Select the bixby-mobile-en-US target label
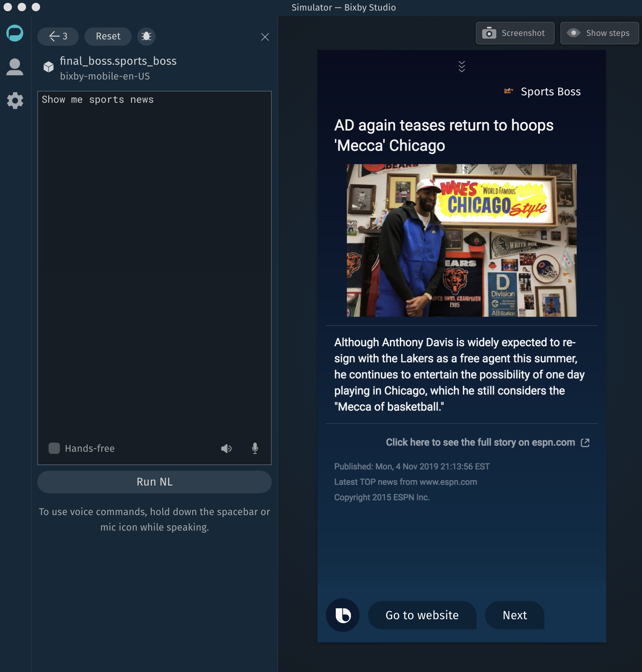Screen dimensions: 642x672 click(105, 76)
